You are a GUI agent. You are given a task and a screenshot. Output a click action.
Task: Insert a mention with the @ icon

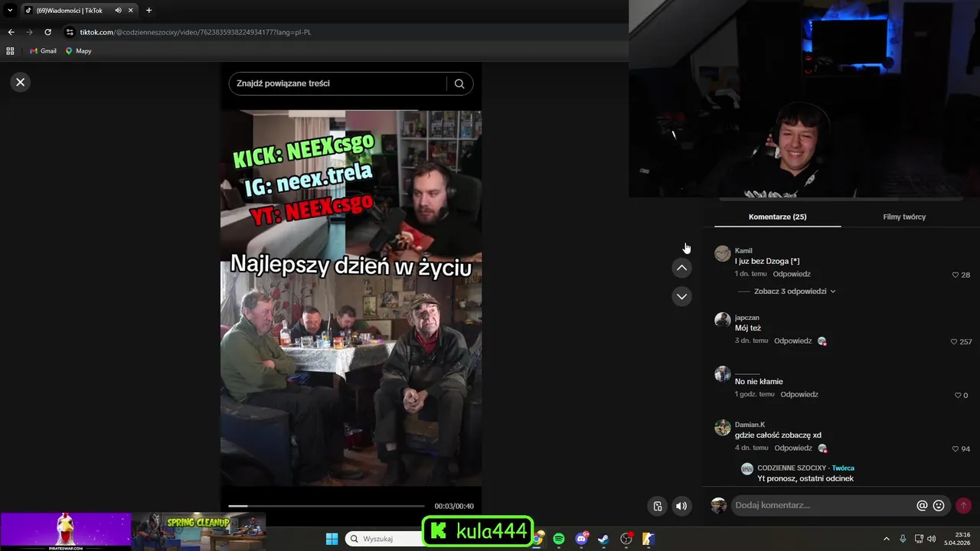pyautogui.click(x=922, y=506)
